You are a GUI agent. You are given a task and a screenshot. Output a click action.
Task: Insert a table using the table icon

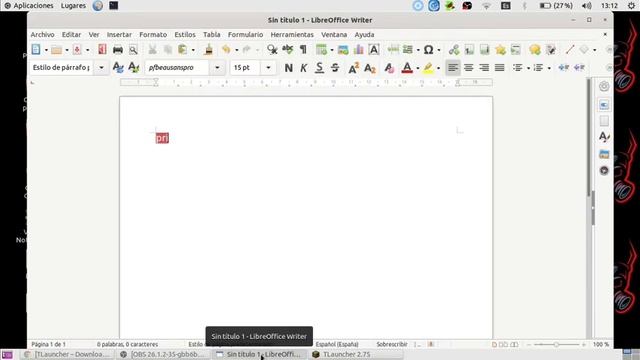coord(321,50)
